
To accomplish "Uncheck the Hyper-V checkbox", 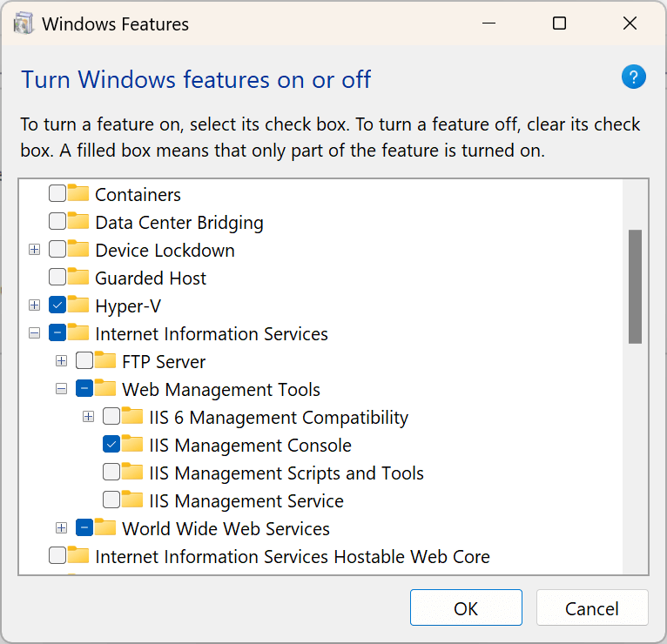I will pyautogui.click(x=57, y=305).
